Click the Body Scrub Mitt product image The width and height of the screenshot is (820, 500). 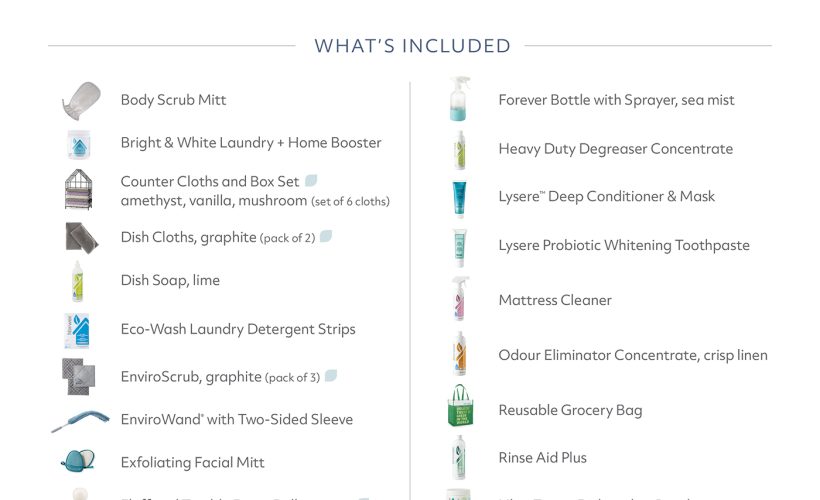click(80, 100)
